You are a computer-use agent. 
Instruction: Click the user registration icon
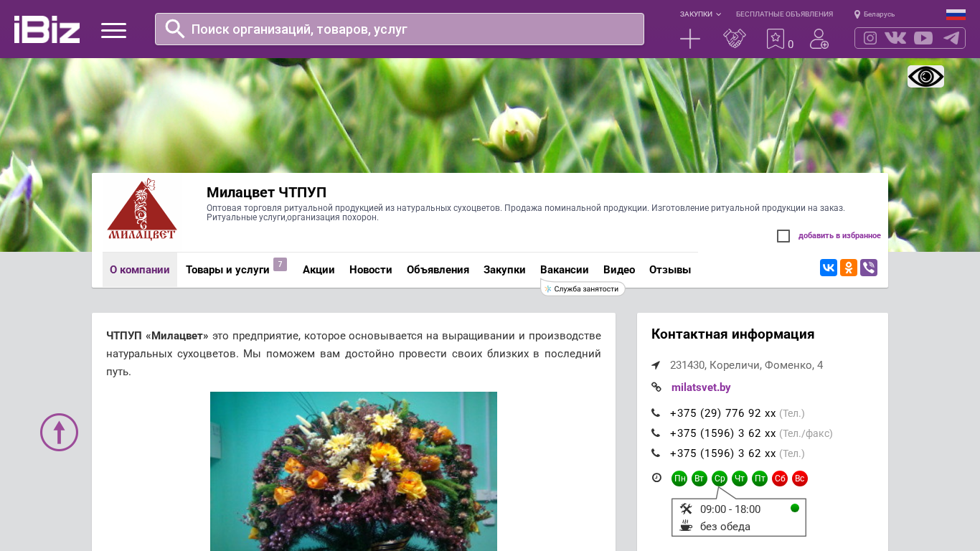point(819,39)
